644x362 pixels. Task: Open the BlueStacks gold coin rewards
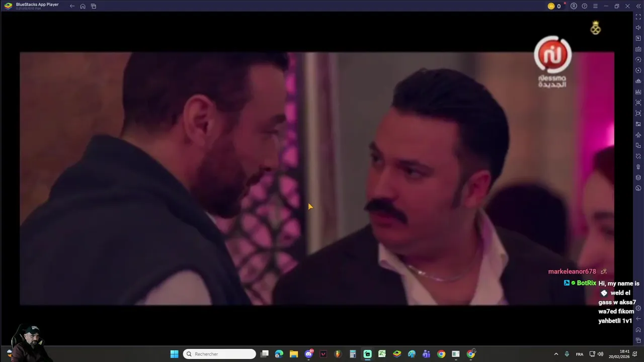(x=551, y=6)
